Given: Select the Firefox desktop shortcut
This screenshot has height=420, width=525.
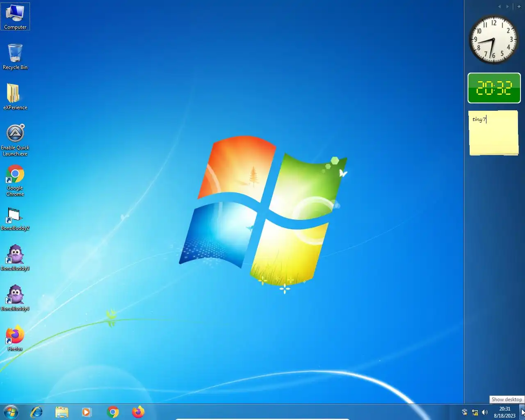Looking at the screenshot, I should click(x=15, y=338).
